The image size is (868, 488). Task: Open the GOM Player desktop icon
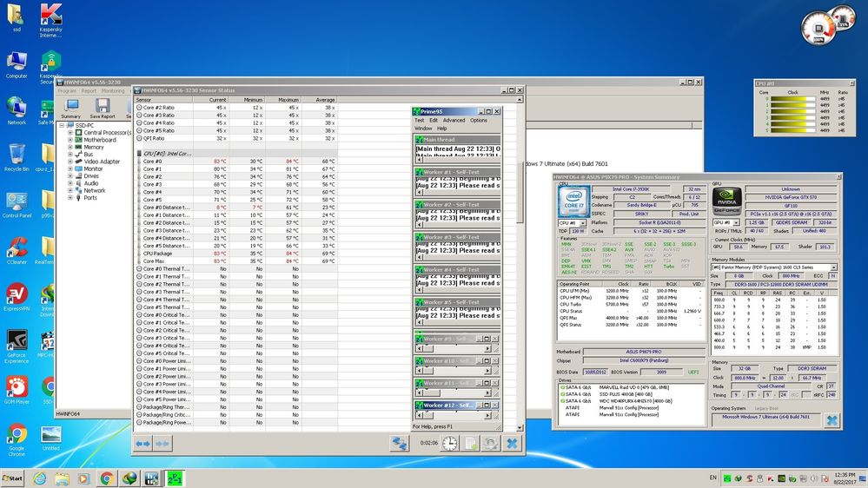[x=17, y=390]
